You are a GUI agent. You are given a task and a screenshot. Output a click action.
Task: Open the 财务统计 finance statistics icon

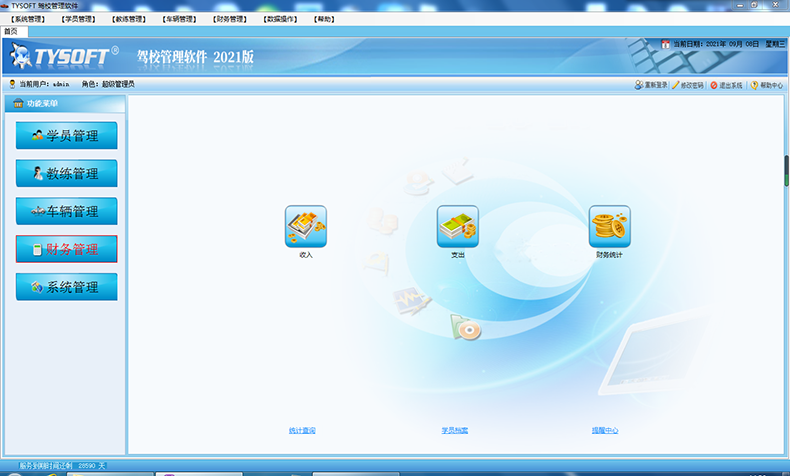pyautogui.click(x=609, y=225)
